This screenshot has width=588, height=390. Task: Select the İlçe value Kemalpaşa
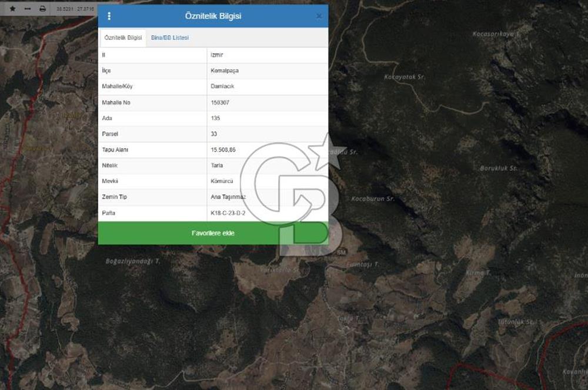225,70
